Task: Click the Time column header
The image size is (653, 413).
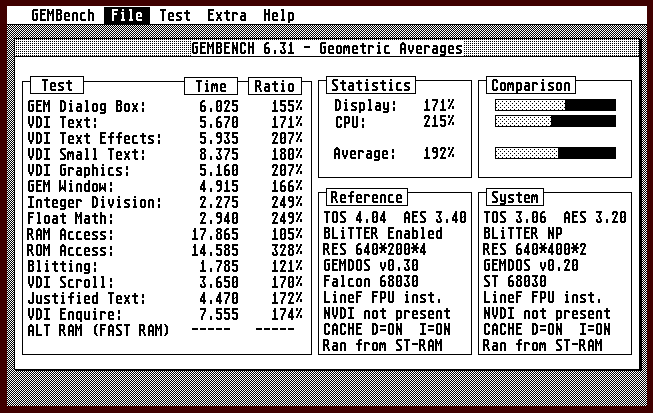Action: tap(211, 86)
